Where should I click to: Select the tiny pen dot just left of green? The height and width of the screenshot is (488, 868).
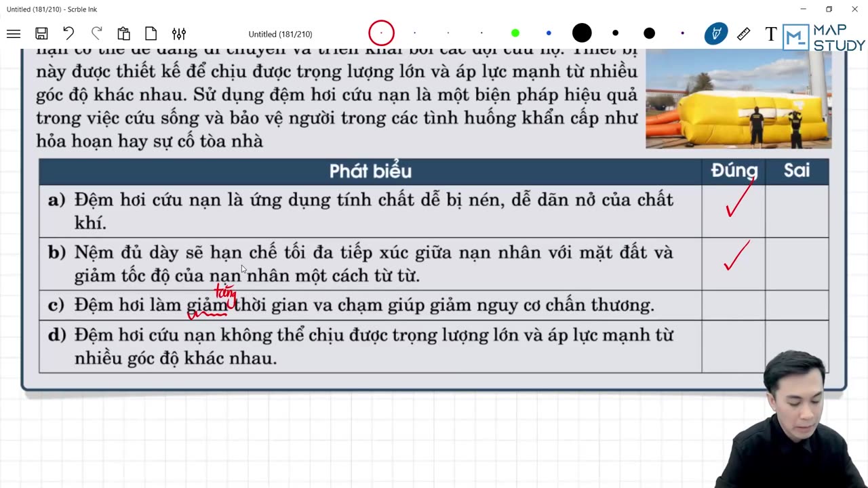click(x=481, y=33)
